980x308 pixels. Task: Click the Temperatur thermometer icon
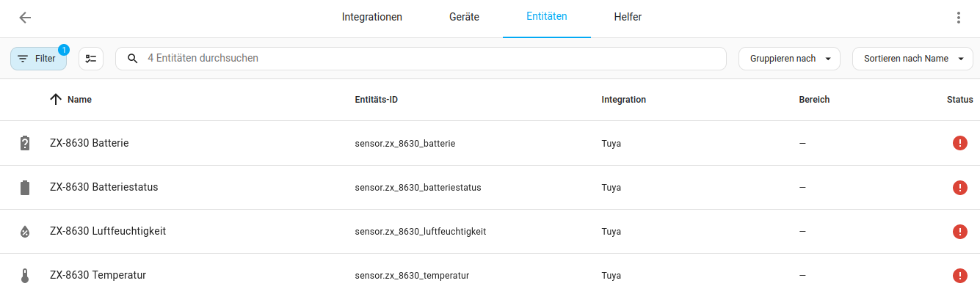coord(25,276)
